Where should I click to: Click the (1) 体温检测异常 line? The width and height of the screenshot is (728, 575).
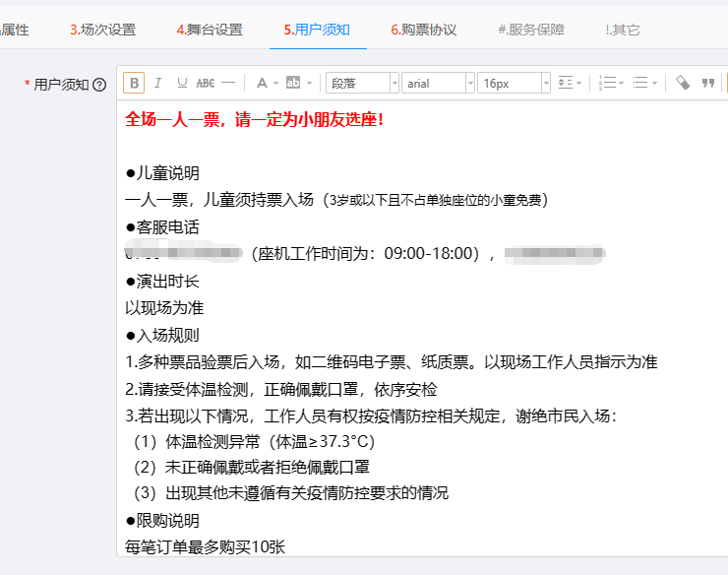click(x=254, y=442)
